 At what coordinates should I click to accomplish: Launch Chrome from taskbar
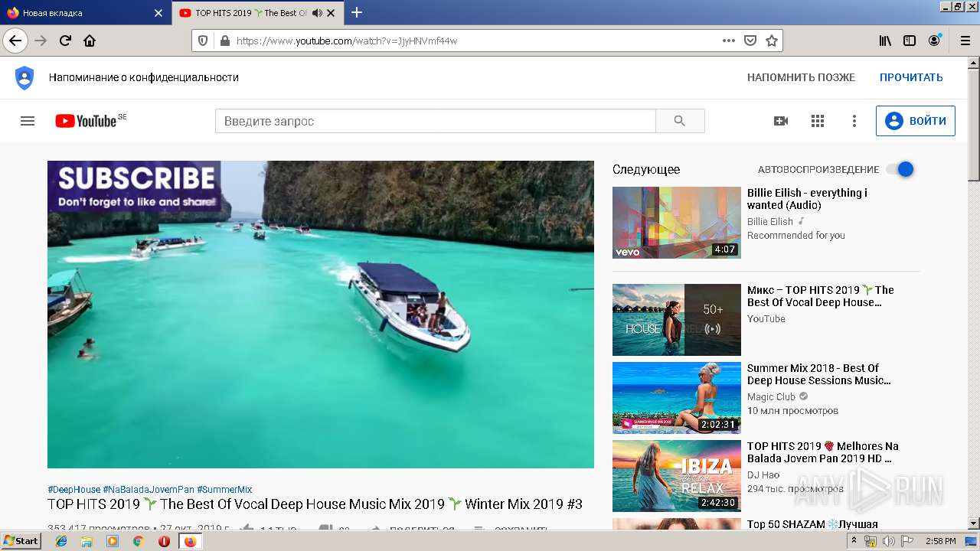click(x=138, y=541)
